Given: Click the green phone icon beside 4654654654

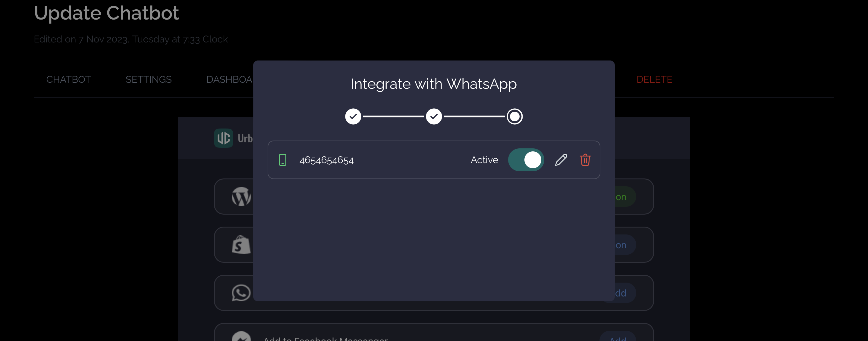Looking at the screenshot, I should [x=283, y=160].
